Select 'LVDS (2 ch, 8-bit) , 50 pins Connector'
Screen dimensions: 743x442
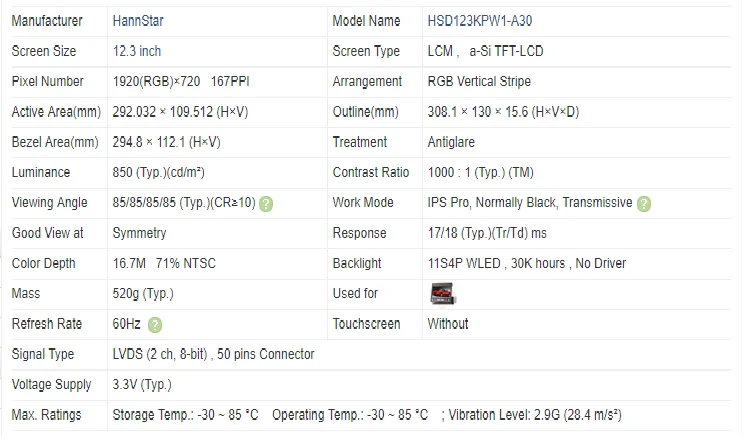(x=213, y=354)
